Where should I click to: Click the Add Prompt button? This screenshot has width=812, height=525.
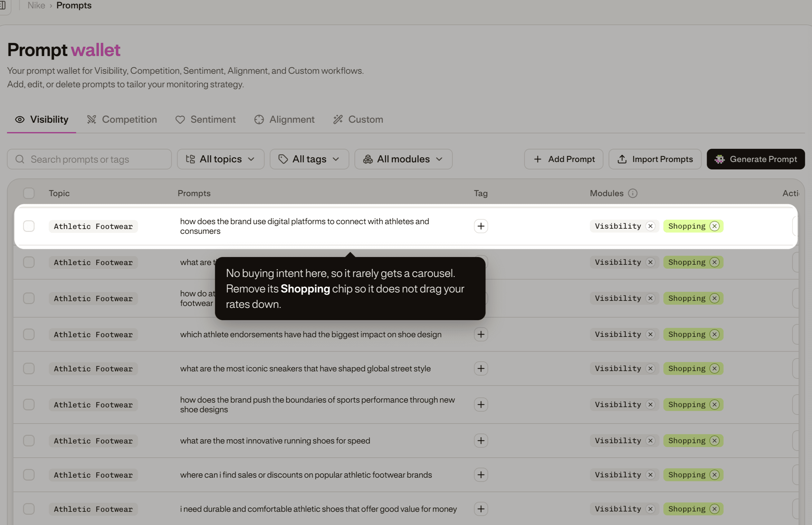coord(564,159)
